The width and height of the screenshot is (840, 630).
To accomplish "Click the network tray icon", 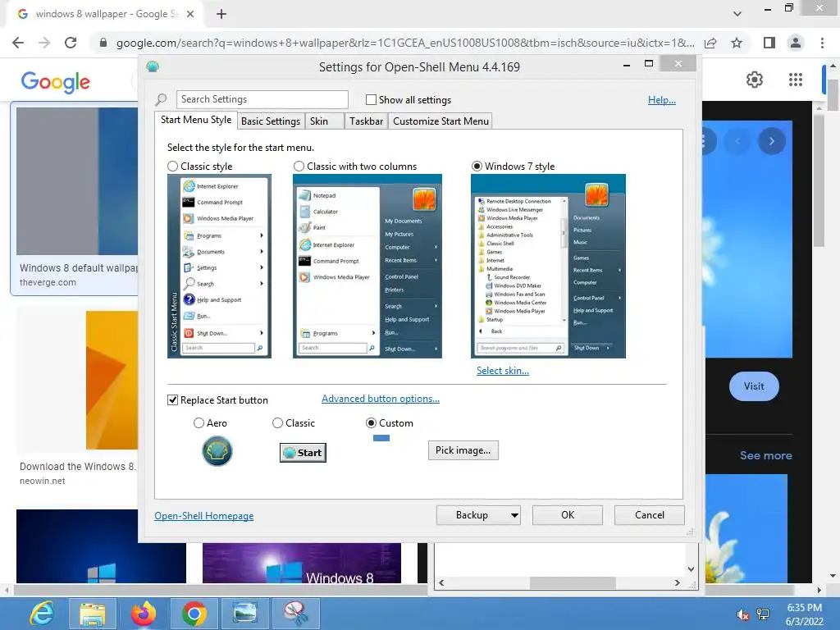I will tap(762, 614).
